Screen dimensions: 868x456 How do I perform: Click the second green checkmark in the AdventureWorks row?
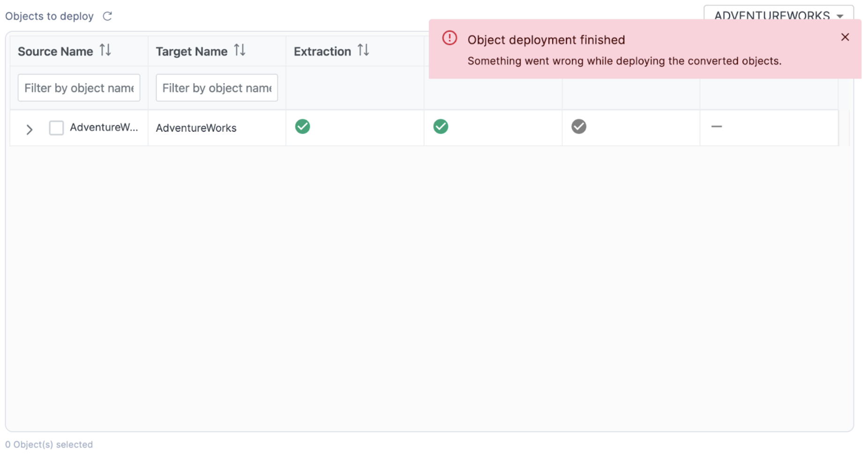[441, 126]
